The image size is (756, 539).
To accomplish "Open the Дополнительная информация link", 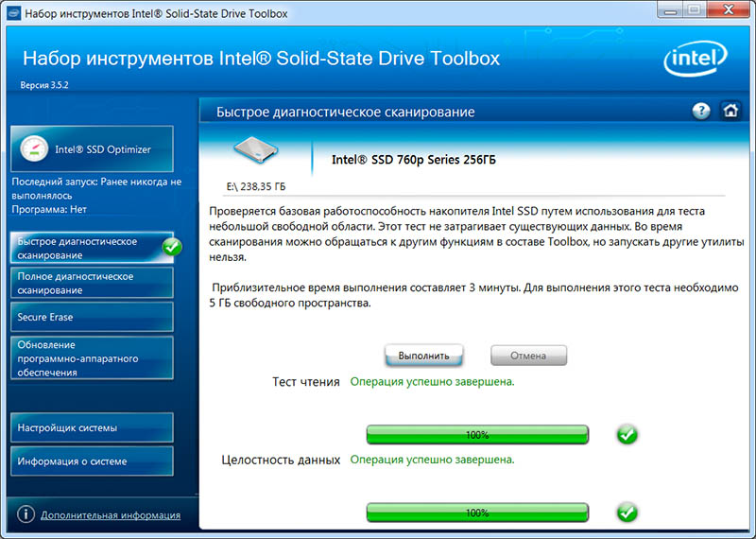I will [x=111, y=515].
